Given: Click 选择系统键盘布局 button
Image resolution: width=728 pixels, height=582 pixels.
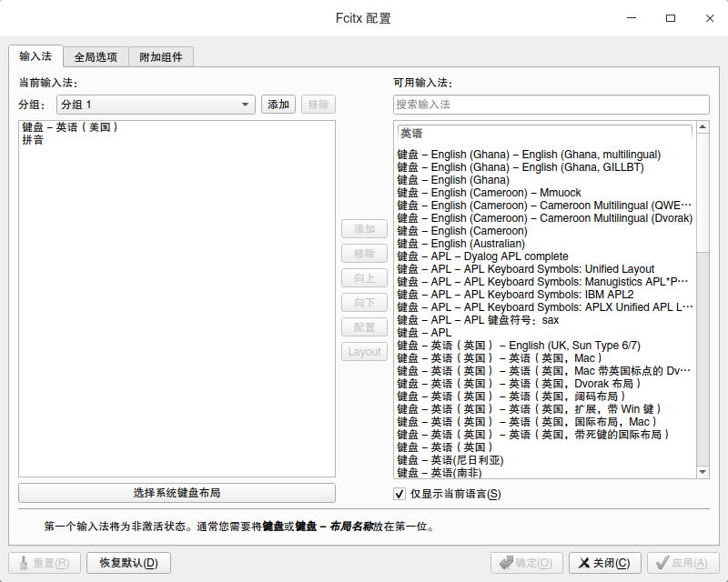Looking at the screenshot, I should click(178, 493).
